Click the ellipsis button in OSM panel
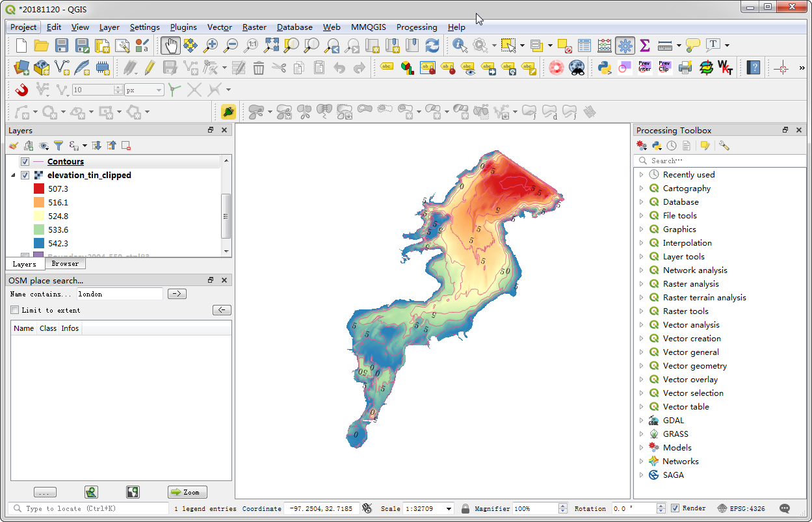 [45, 492]
